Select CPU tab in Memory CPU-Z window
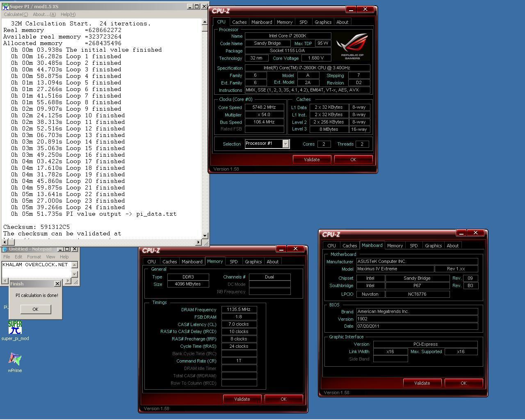The width and height of the screenshot is (525, 420). [151, 262]
